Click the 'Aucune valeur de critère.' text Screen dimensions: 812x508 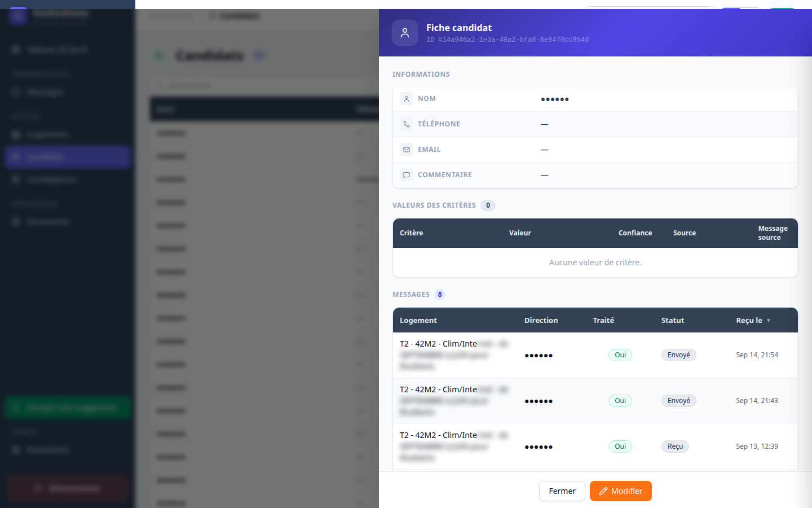coord(595,262)
